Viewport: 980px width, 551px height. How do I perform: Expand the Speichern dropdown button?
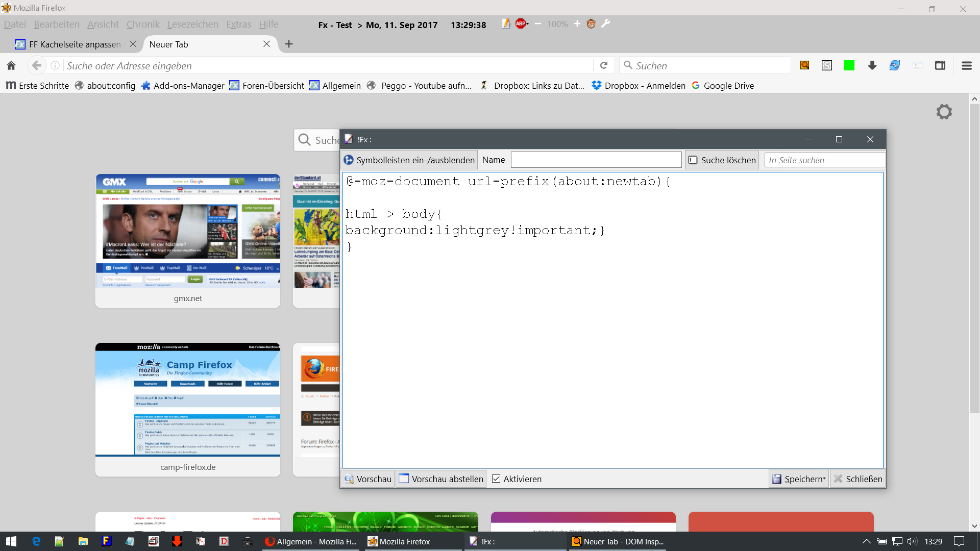point(824,479)
